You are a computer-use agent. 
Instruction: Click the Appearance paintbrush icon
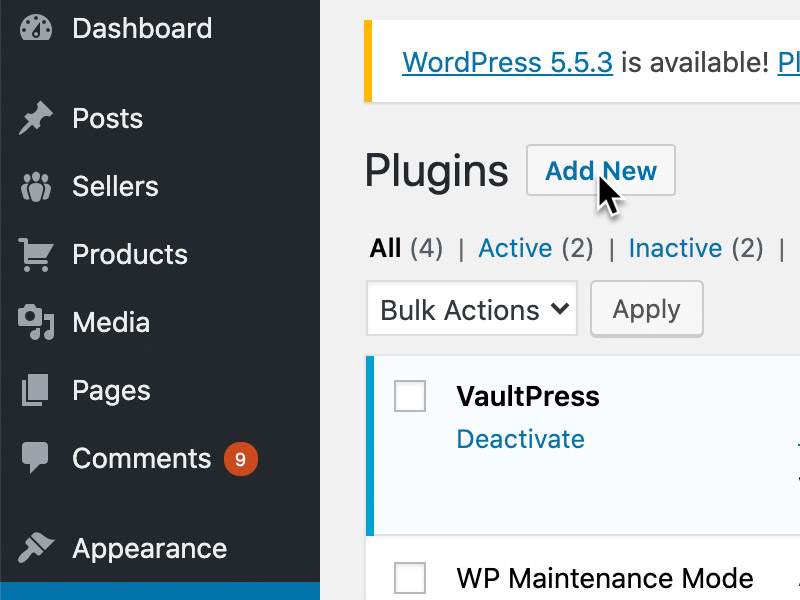[x=36, y=548]
